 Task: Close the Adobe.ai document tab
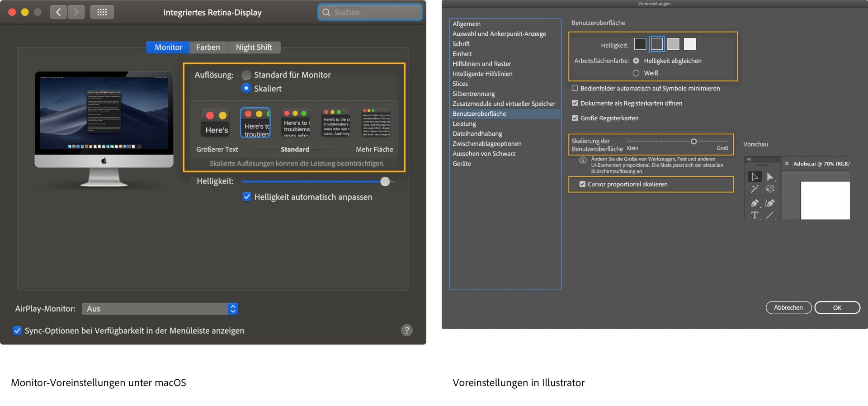click(787, 164)
